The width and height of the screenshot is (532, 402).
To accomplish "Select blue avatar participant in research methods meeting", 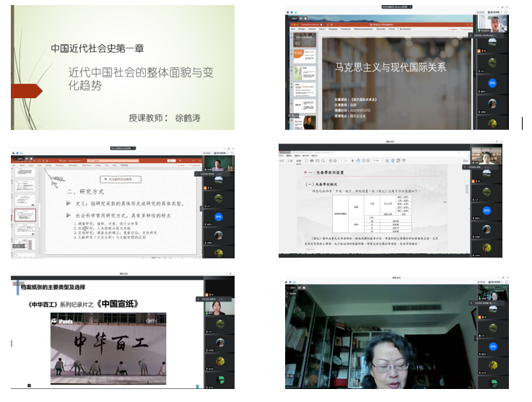I will pyautogui.click(x=218, y=216).
